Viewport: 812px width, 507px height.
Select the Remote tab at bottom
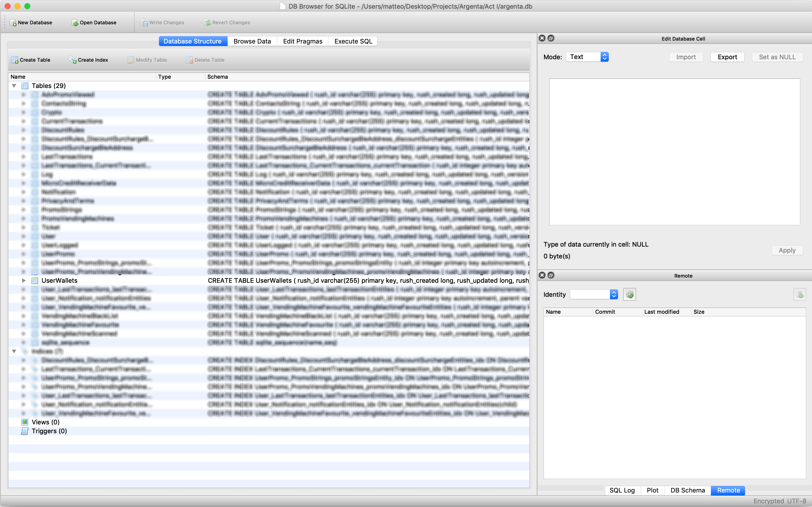728,490
